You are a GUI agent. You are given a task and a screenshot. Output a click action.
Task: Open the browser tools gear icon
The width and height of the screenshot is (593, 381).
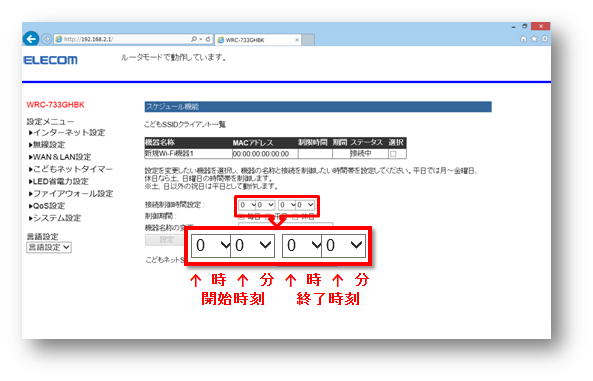(545, 39)
